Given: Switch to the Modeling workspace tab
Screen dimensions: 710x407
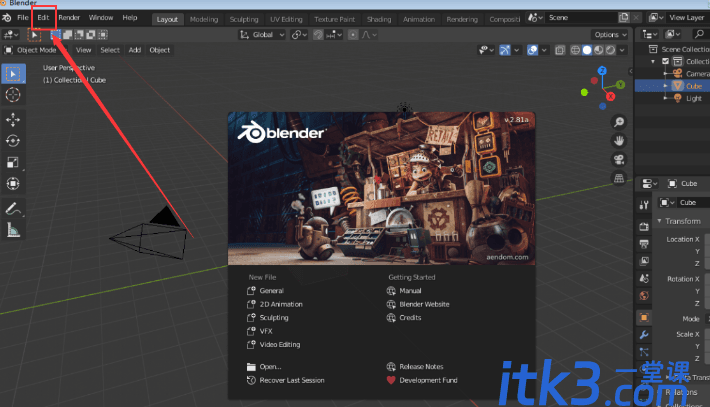Looking at the screenshot, I should coord(204,19).
